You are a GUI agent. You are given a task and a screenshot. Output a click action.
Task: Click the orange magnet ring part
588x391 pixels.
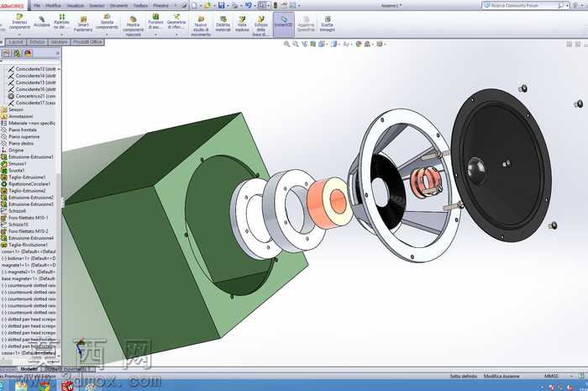pos(330,203)
